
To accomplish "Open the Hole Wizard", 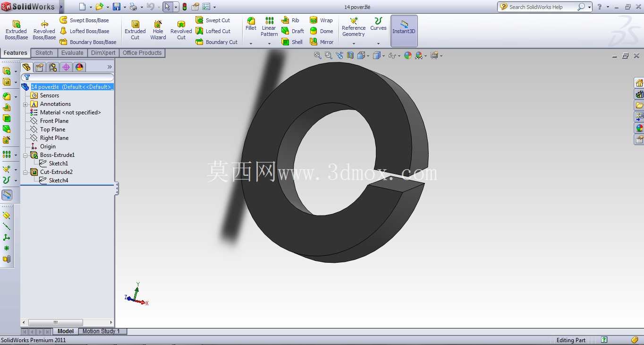I will pos(158,30).
